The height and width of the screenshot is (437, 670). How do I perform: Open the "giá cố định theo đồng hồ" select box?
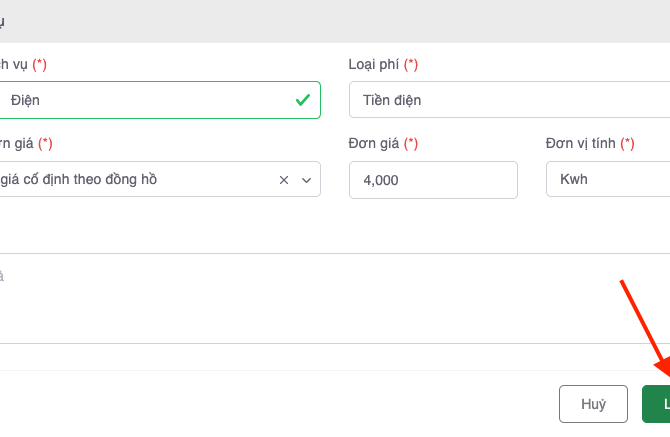coord(130,180)
